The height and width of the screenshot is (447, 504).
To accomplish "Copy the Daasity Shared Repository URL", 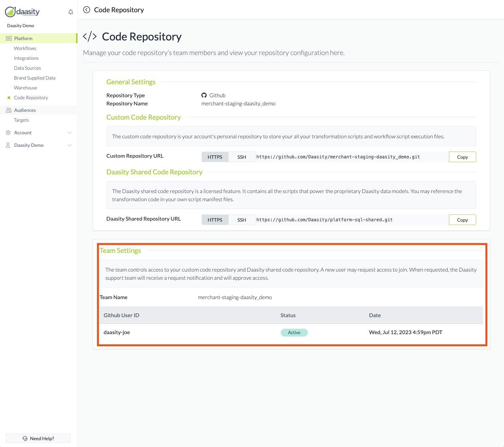I will click(462, 220).
